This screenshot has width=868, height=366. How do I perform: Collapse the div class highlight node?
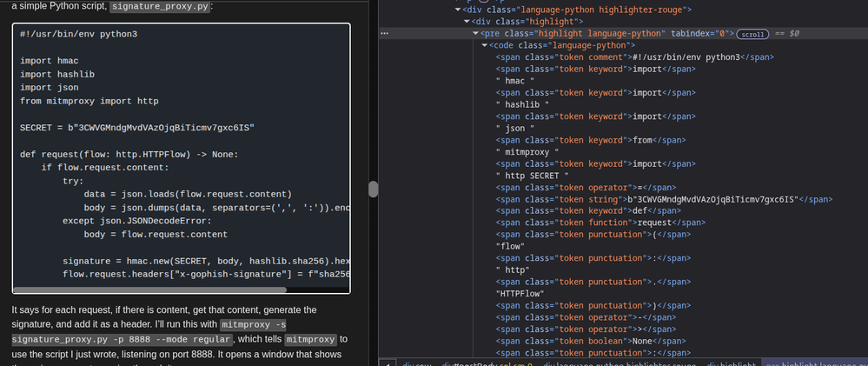[x=466, y=21]
